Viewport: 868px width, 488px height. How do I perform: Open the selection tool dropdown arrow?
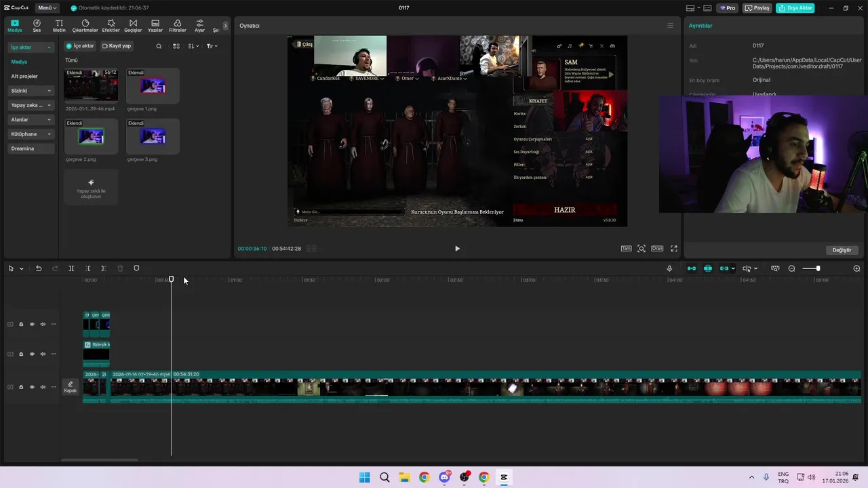(x=21, y=269)
